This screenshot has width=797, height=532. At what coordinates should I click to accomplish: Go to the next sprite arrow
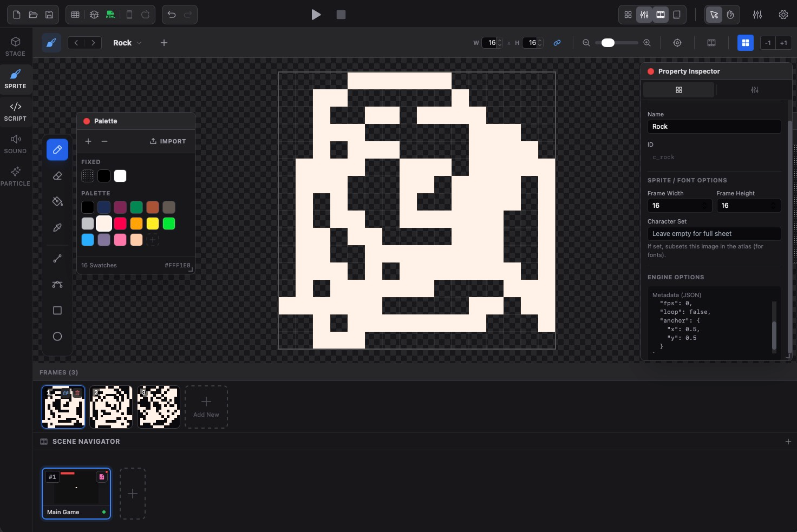[93, 43]
